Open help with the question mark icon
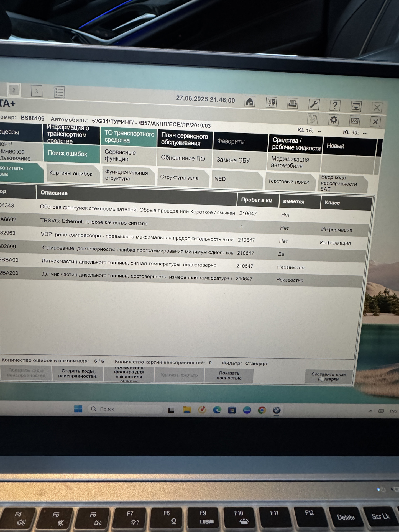 [335, 105]
